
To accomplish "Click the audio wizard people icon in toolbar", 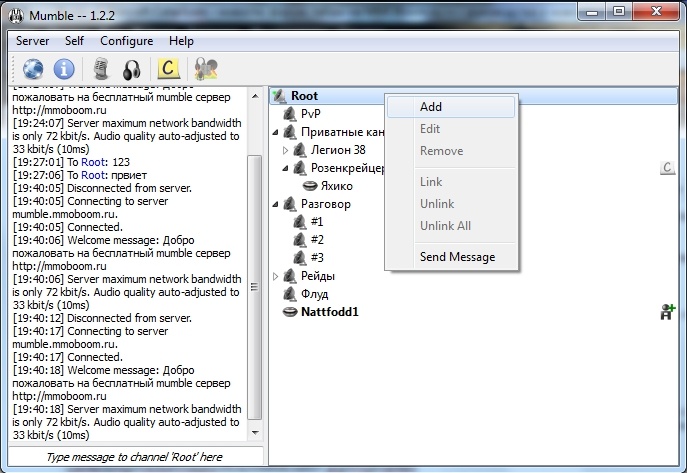I will 205,69.
